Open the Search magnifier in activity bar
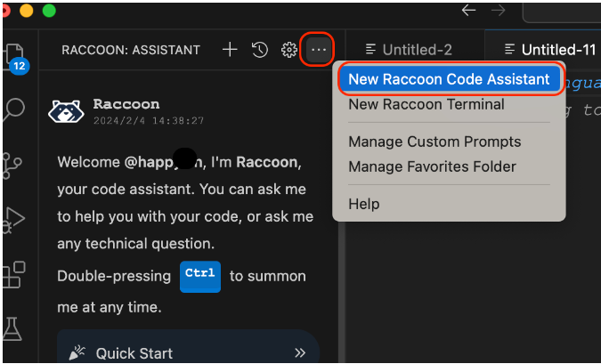Viewport: 601px width, 364px height. pyautogui.click(x=13, y=110)
